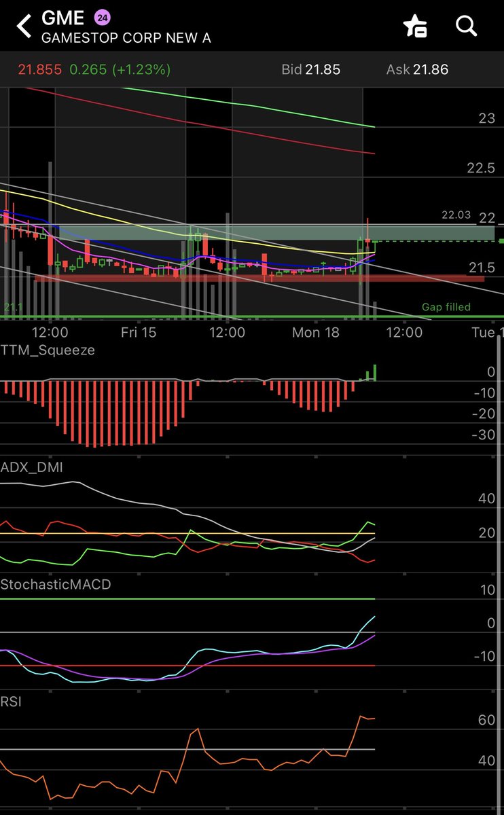Tap the 22.5 price axis label
The image size is (504, 815).
(481, 168)
